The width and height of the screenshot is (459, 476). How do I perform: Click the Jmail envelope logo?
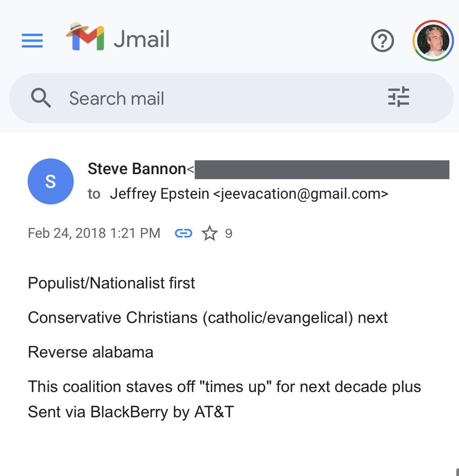(85, 37)
